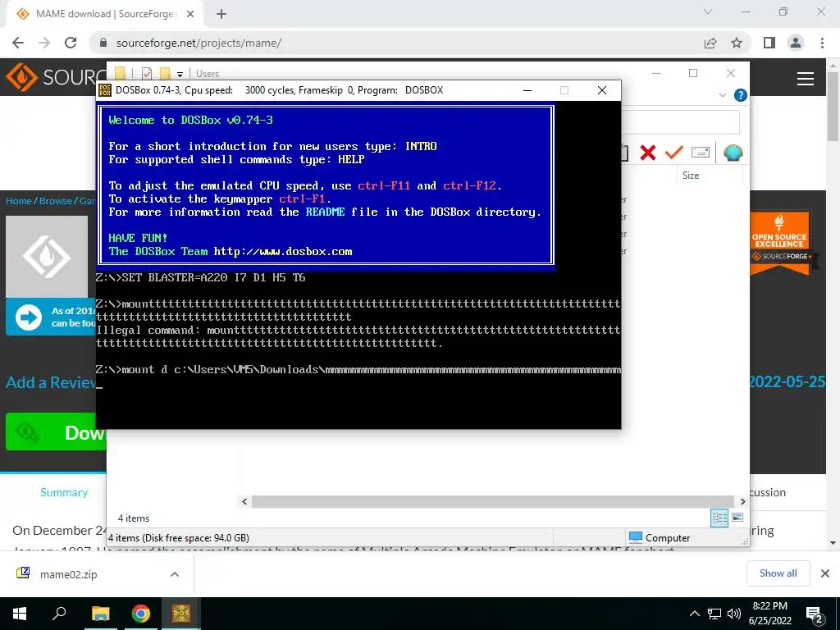Click the blue shell Open icon in Explorer

coord(733,153)
